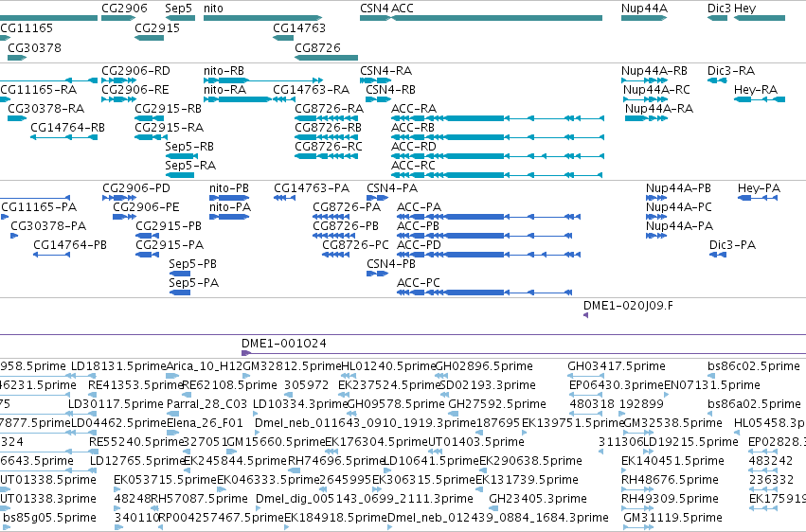
Task: Select transcript ACC-RD label
Action: [413, 147]
